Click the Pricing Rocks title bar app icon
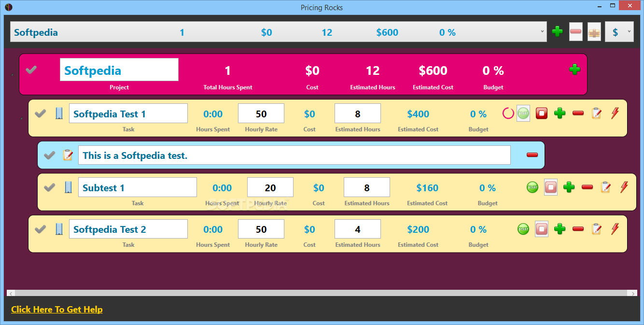 click(8, 7)
